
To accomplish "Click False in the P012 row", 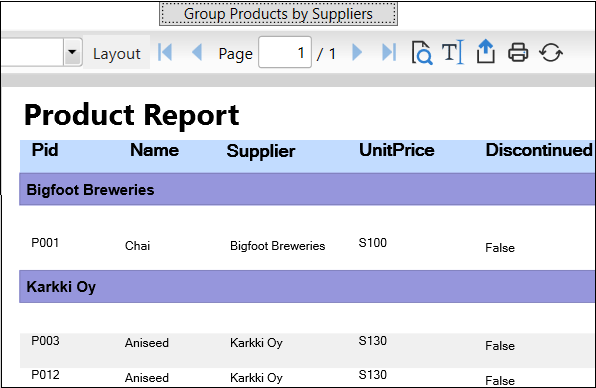I will [x=500, y=380].
